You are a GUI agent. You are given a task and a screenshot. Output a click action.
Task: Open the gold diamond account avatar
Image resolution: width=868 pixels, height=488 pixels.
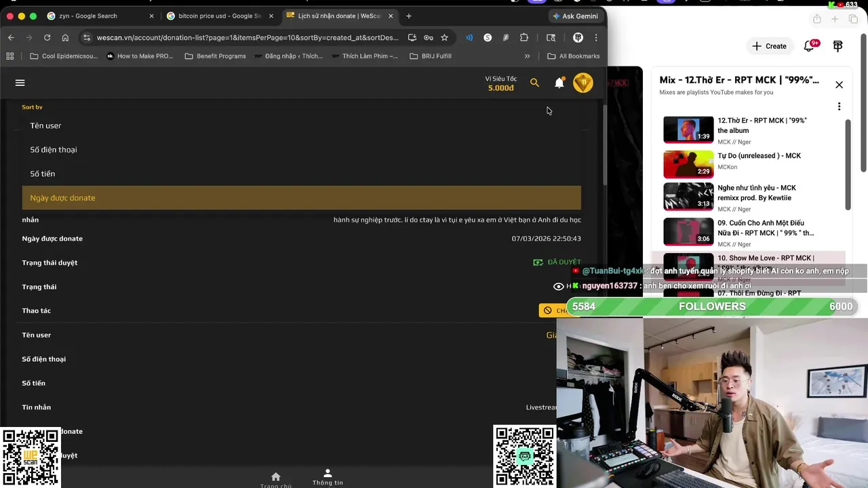[x=583, y=83]
